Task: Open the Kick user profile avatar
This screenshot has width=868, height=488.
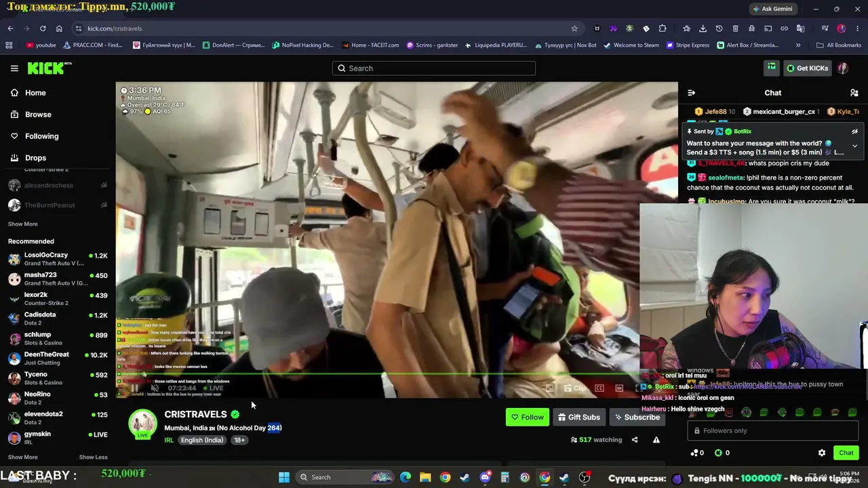Action: (843, 68)
